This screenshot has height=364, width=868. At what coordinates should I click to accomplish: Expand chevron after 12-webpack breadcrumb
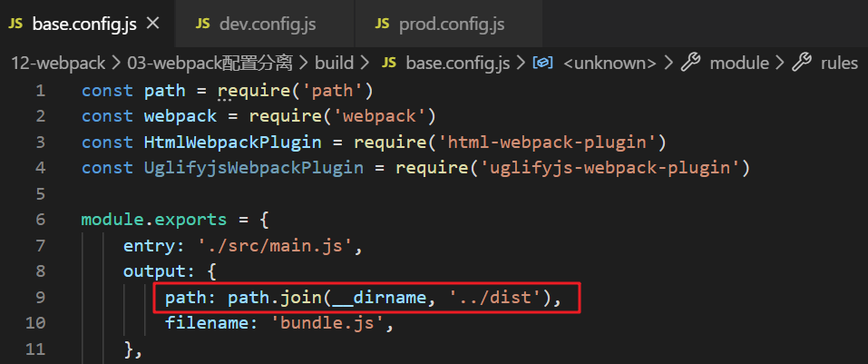(x=116, y=64)
